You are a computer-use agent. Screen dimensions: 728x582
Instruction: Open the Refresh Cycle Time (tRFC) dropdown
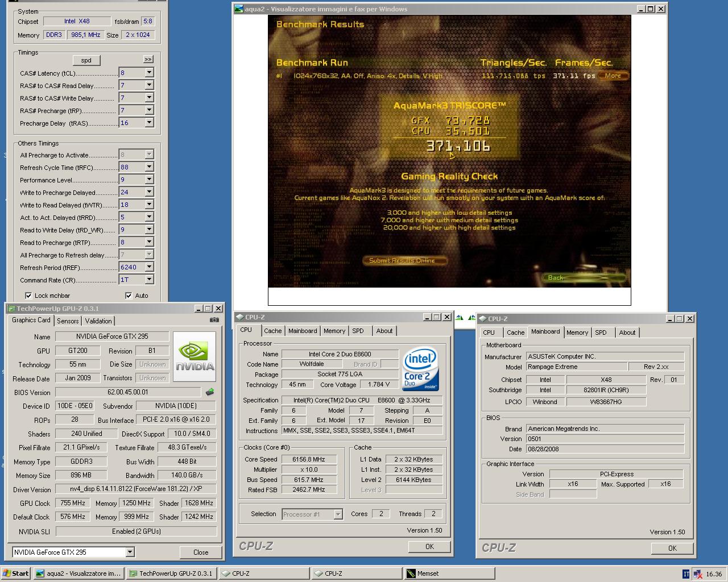pos(149,167)
